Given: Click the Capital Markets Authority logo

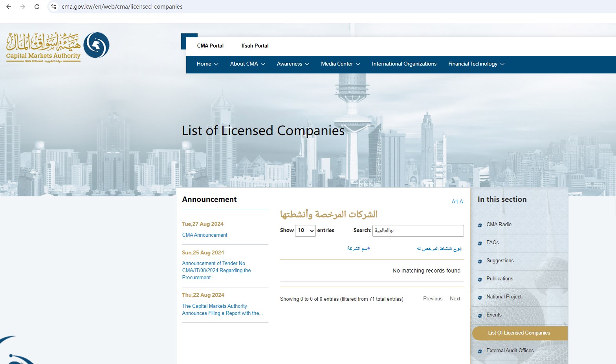Looking at the screenshot, I should (58, 47).
